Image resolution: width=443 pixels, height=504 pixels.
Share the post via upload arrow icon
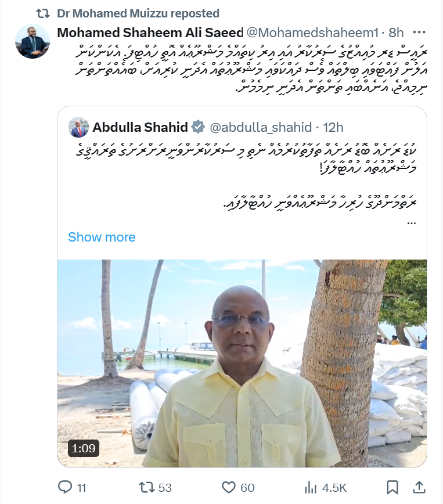[x=419, y=487]
